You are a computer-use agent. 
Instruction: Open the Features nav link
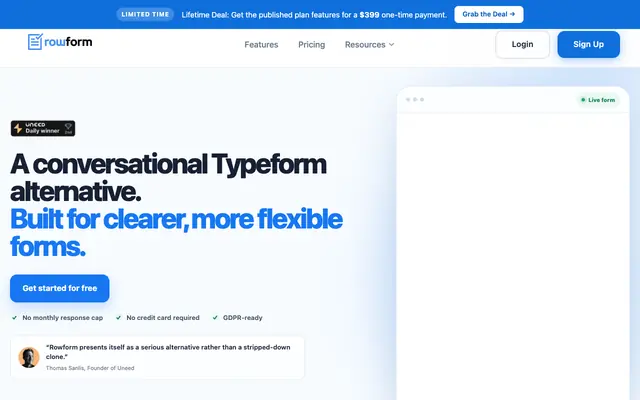coord(261,44)
